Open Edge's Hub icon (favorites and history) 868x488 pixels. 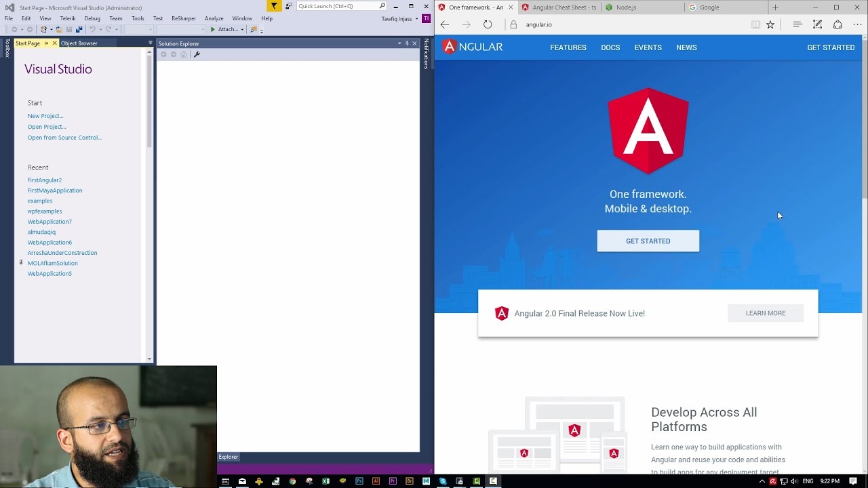click(x=797, y=24)
